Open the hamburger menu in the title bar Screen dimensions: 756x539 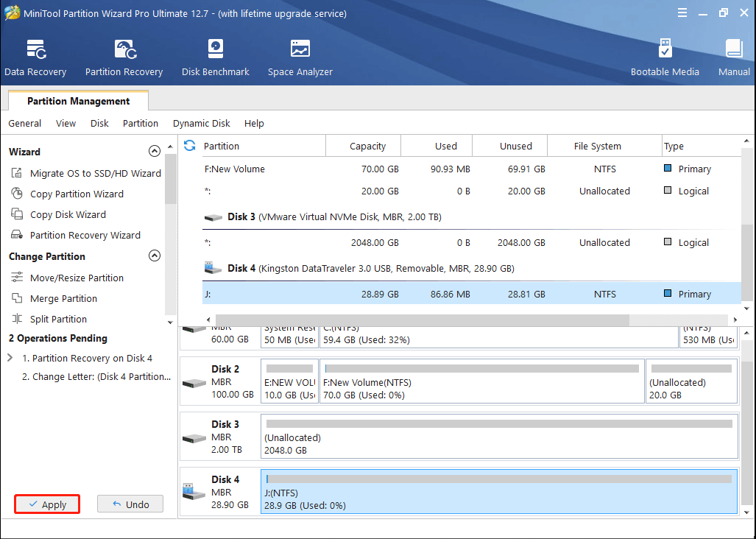(682, 13)
